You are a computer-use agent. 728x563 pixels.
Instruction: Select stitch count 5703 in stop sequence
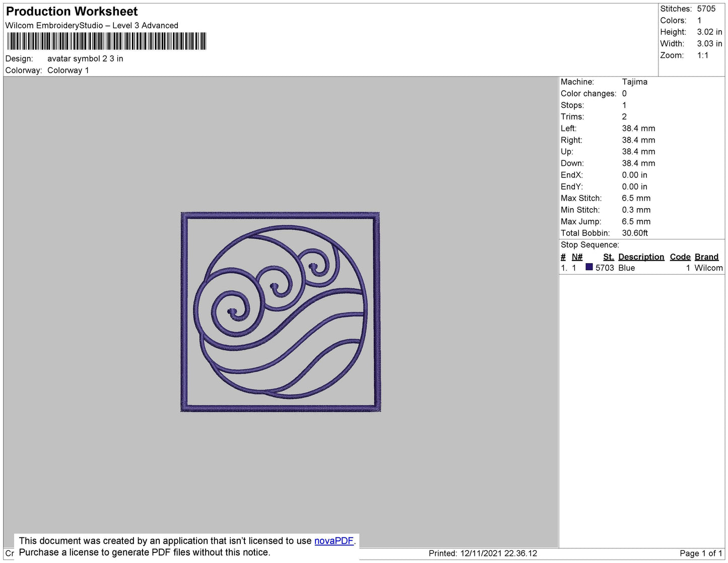click(x=605, y=268)
